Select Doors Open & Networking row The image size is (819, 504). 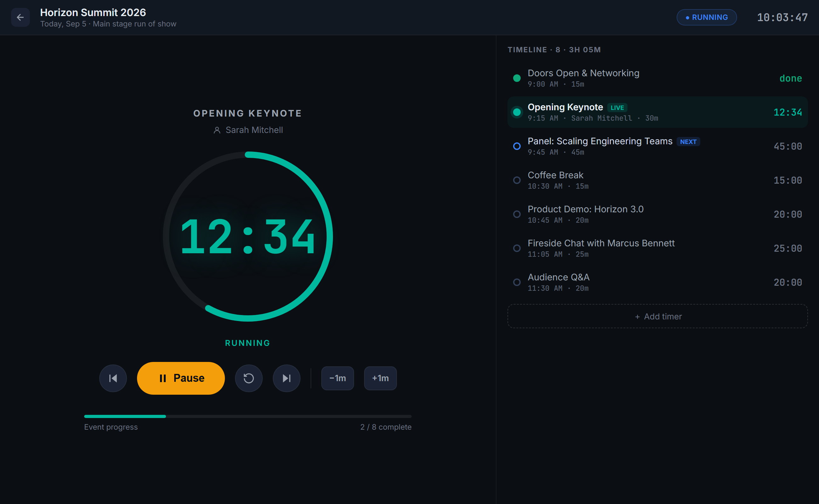tap(657, 78)
